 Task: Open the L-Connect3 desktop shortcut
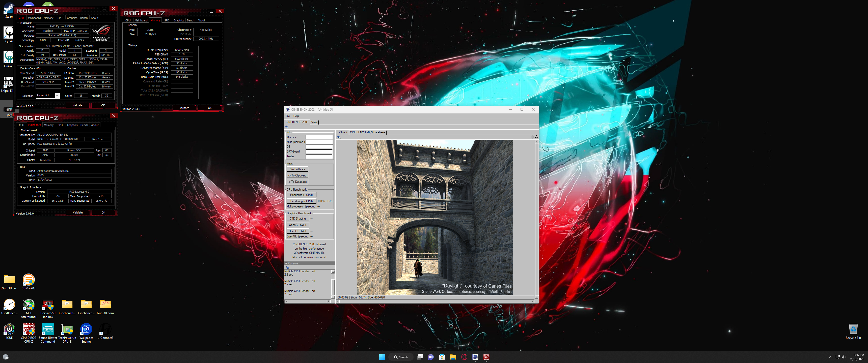(x=105, y=331)
